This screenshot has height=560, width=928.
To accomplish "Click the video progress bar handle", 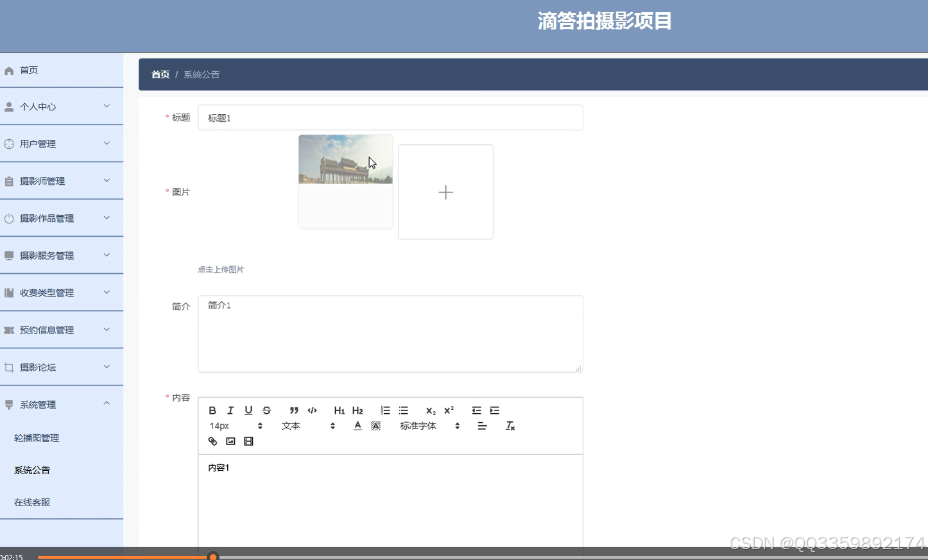I will (x=213, y=556).
